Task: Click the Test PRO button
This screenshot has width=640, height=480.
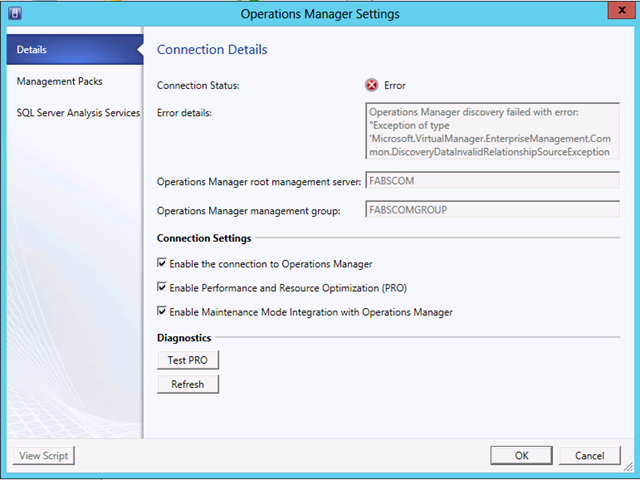Action: (188, 360)
